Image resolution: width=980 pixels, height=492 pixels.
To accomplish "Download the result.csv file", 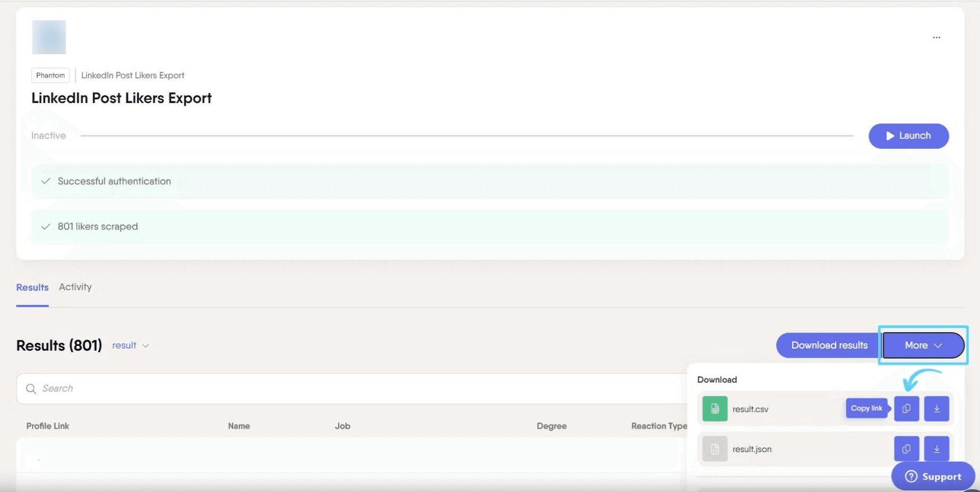I will click(x=936, y=409).
